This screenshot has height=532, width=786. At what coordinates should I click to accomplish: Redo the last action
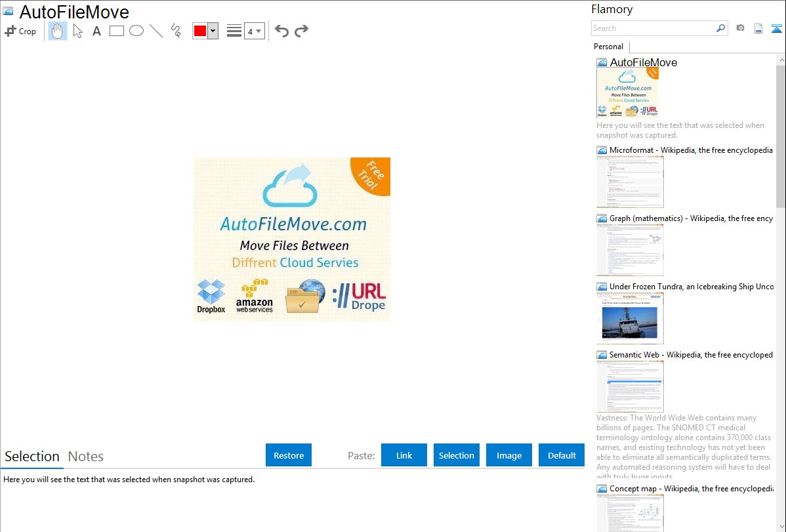click(x=301, y=31)
